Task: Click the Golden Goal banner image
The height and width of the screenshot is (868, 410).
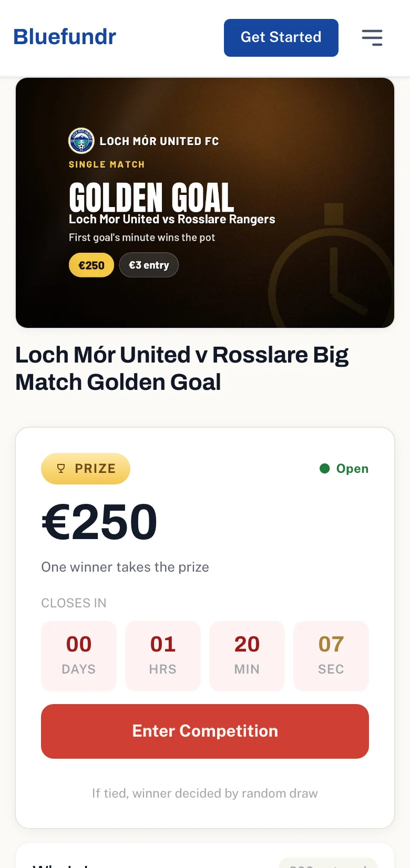Action: pos(205,203)
